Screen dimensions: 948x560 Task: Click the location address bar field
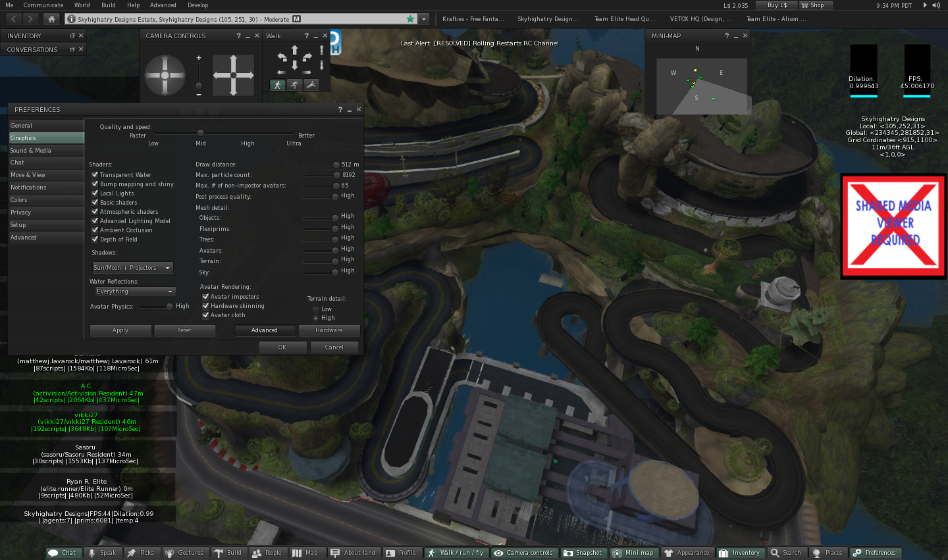pos(237,19)
